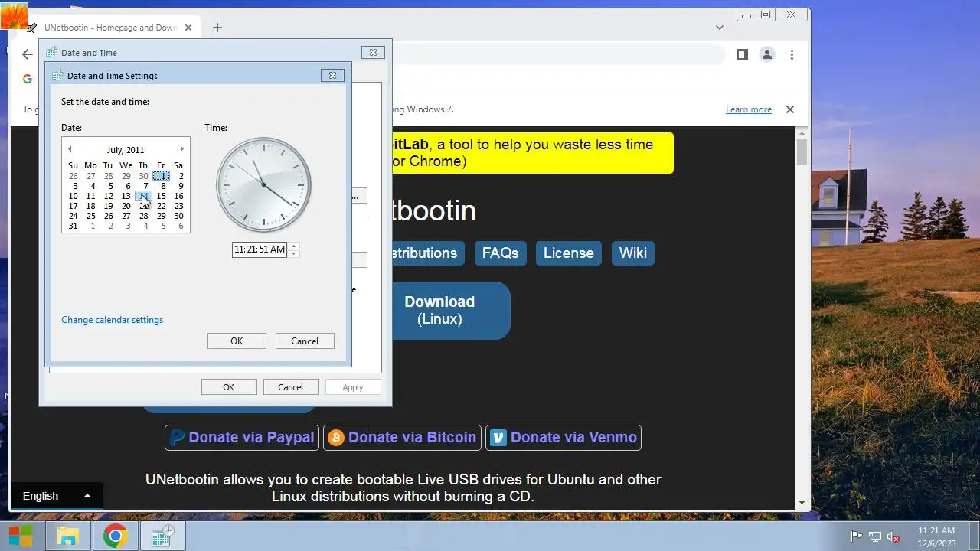Cancel the Date and Time Settings dialog
This screenshot has width=980, height=551.
coord(305,341)
